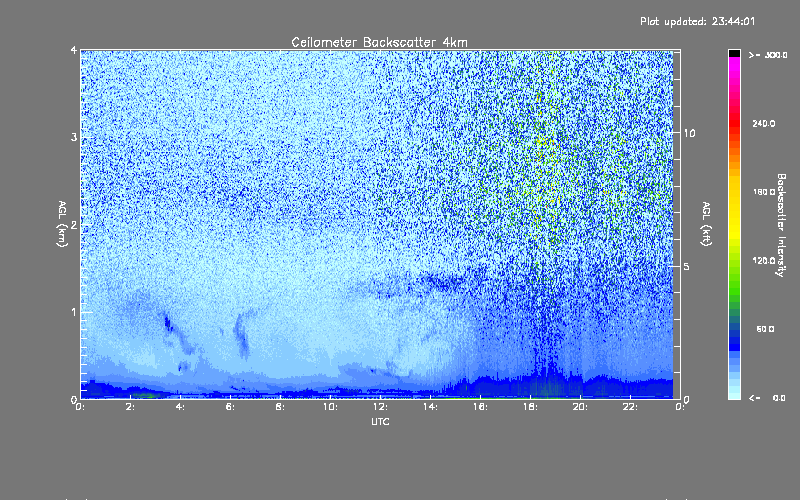Click the "12:" tick on the UTC axis
Screen dimensions: 800x500
(380, 407)
